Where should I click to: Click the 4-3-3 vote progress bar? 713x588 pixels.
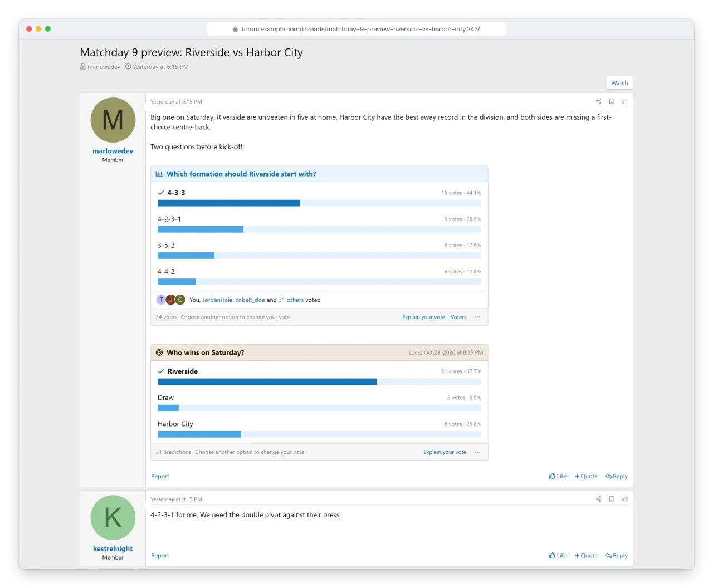tap(319, 203)
